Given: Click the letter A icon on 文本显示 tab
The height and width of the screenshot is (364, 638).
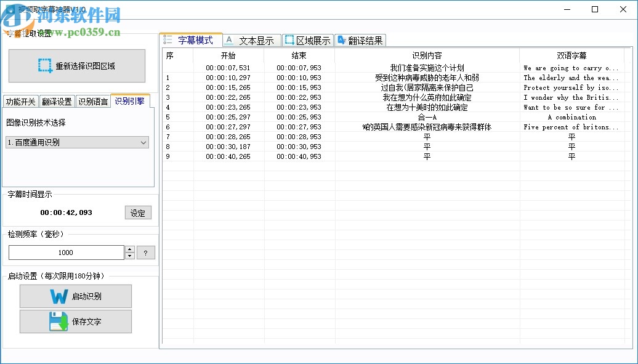Looking at the screenshot, I should click(228, 39).
